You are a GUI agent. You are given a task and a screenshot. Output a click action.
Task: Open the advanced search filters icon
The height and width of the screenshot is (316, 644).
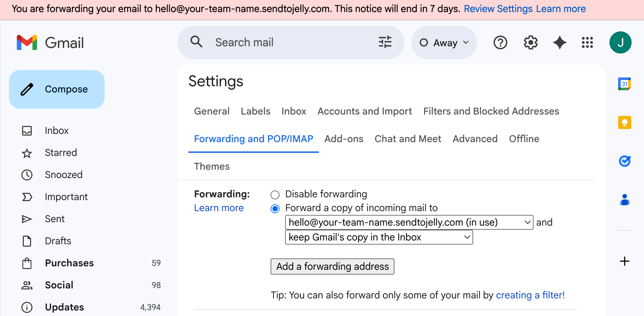click(x=385, y=42)
